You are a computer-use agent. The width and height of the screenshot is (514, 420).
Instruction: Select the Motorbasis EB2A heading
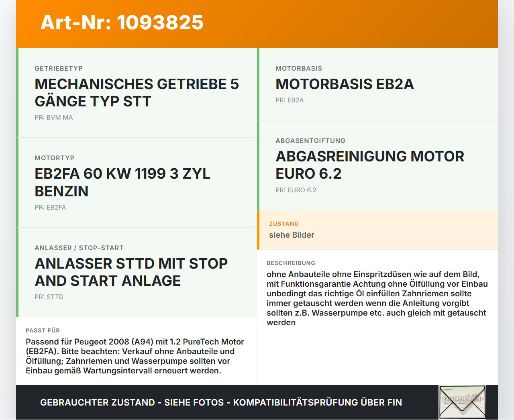point(345,84)
